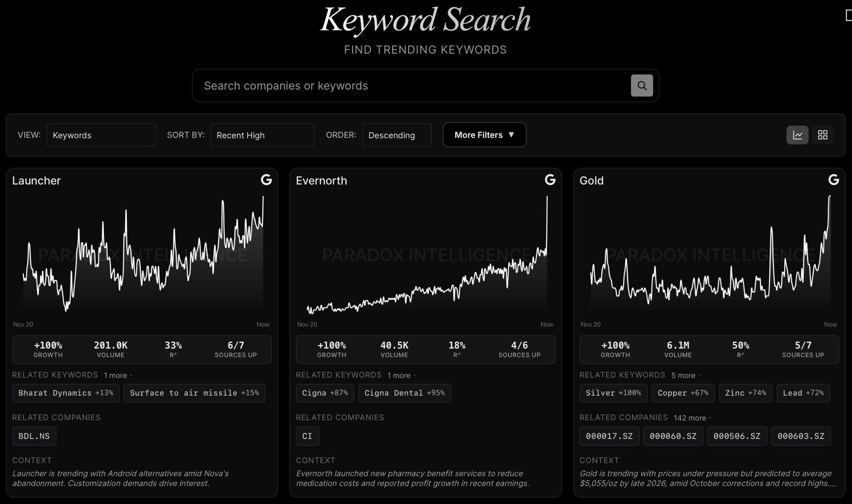Click the Silver +100% keyword chip
The width and height of the screenshot is (852, 504).
pos(613,393)
